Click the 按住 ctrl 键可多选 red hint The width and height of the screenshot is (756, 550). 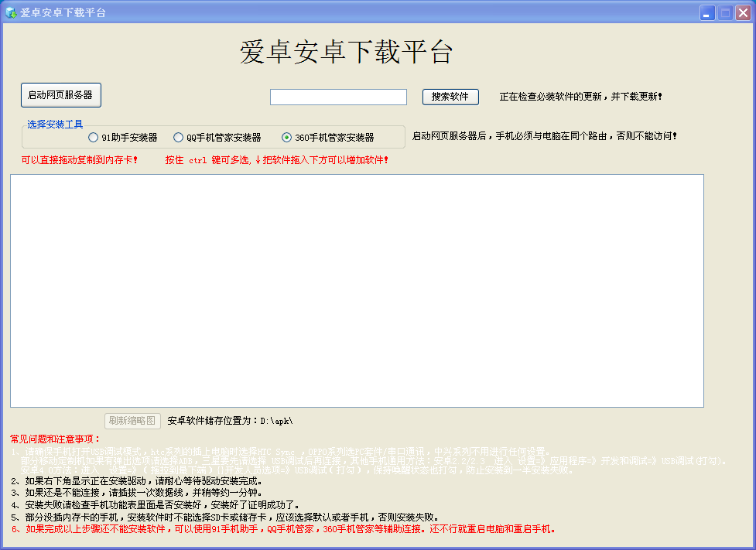(x=277, y=160)
